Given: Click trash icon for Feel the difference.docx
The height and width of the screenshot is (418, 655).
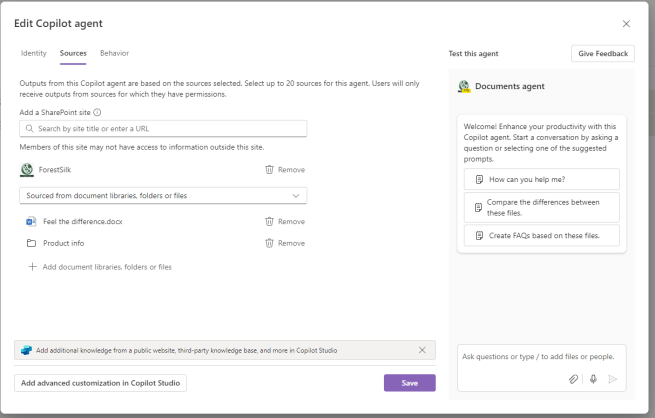Looking at the screenshot, I should (269, 221).
